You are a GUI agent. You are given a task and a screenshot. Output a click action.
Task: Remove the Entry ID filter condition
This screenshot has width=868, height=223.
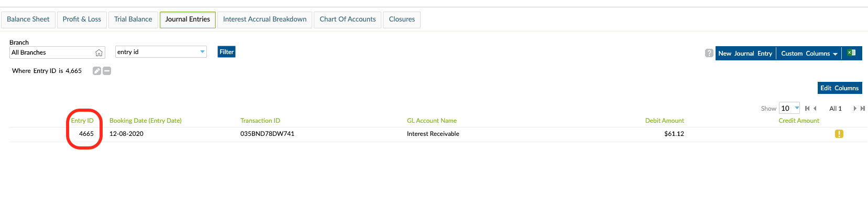click(107, 71)
